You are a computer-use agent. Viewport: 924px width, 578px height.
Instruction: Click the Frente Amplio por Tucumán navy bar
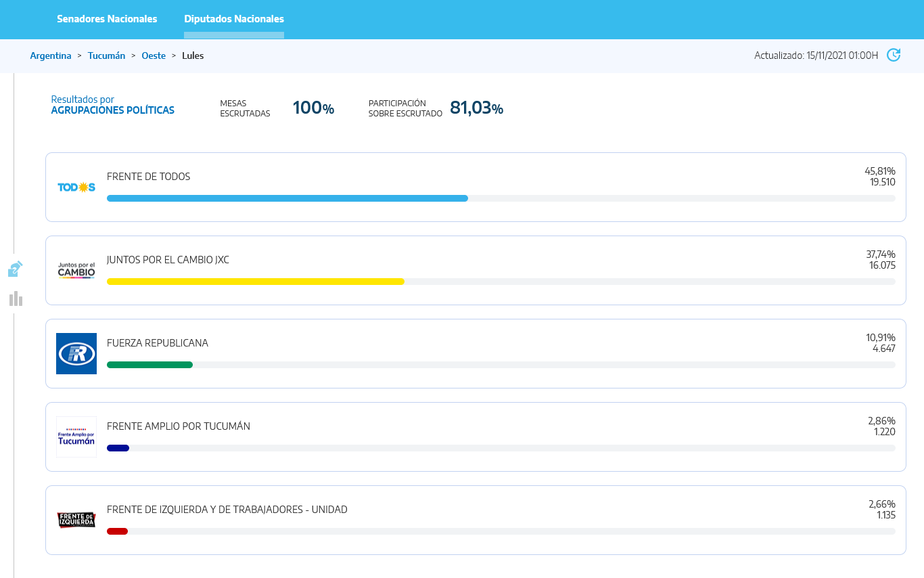tap(118, 448)
